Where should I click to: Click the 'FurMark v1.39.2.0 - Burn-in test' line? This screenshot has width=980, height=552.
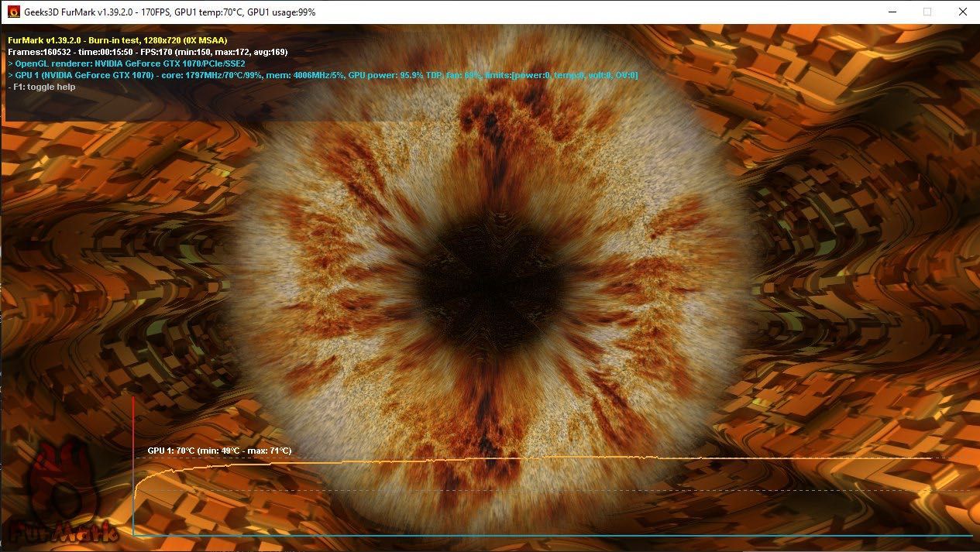click(118, 40)
